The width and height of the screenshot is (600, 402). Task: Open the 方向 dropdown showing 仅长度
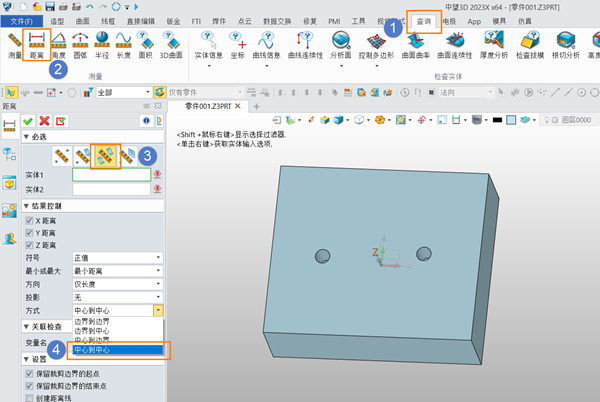[117, 284]
